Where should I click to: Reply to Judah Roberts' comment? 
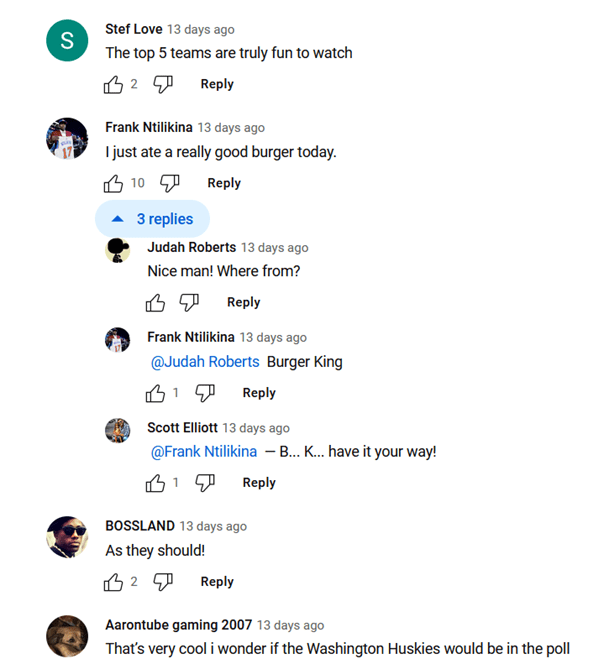point(243,302)
